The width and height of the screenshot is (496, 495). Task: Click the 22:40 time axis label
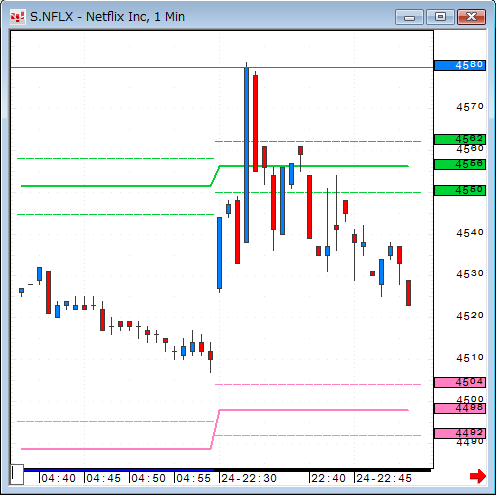pyautogui.click(x=328, y=478)
